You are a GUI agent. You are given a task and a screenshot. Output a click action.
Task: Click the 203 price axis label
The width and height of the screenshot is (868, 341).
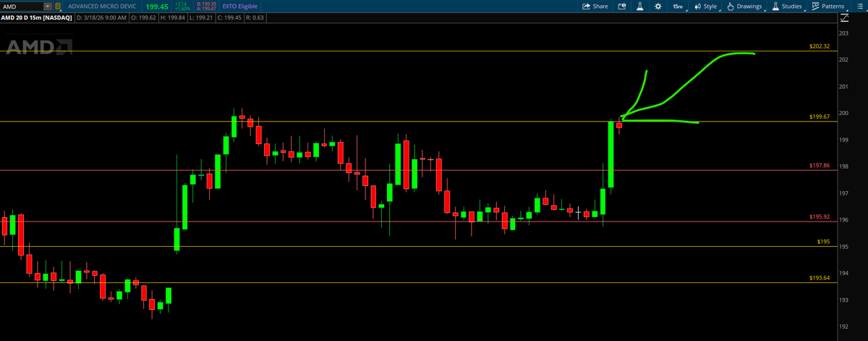click(843, 33)
